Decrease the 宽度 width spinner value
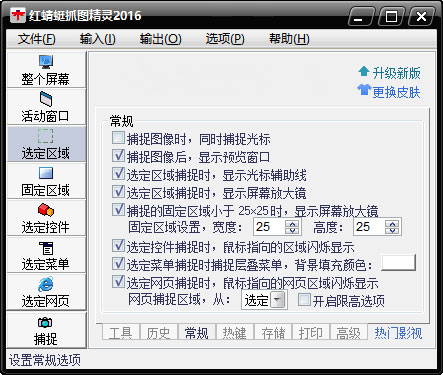This screenshot has width=443, height=375. (x=292, y=230)
